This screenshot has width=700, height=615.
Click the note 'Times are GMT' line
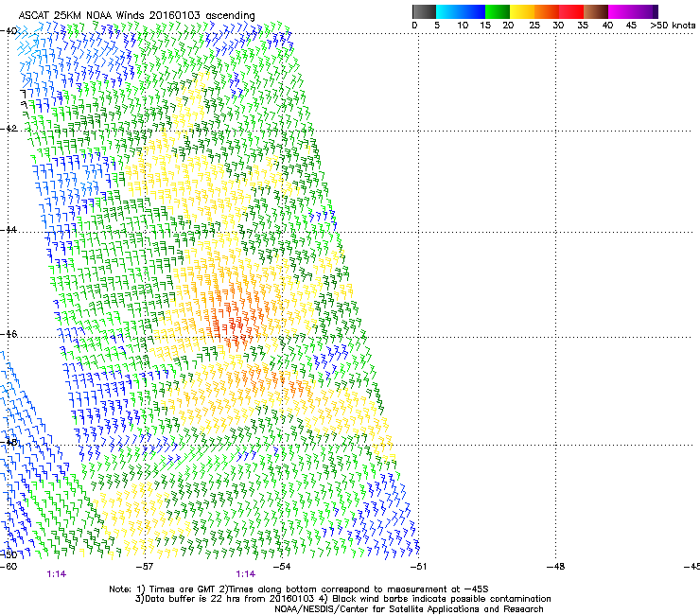click(x=299, y=589)
